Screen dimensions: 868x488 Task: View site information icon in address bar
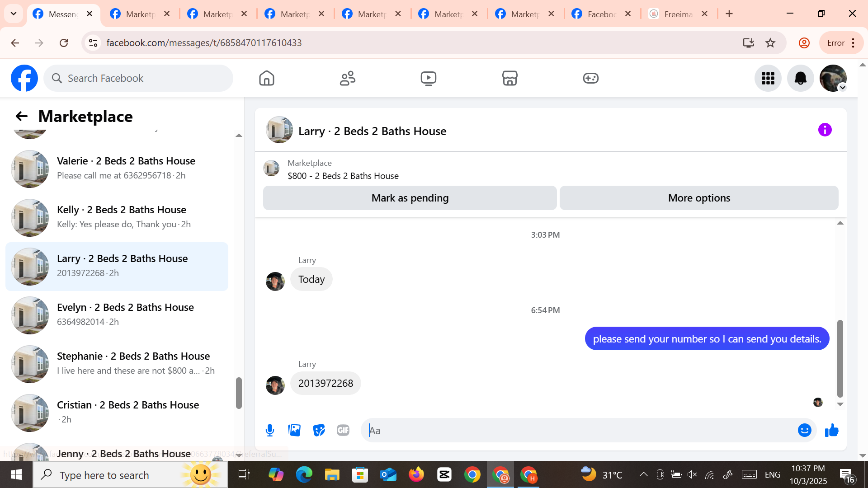tap(93, 43)
